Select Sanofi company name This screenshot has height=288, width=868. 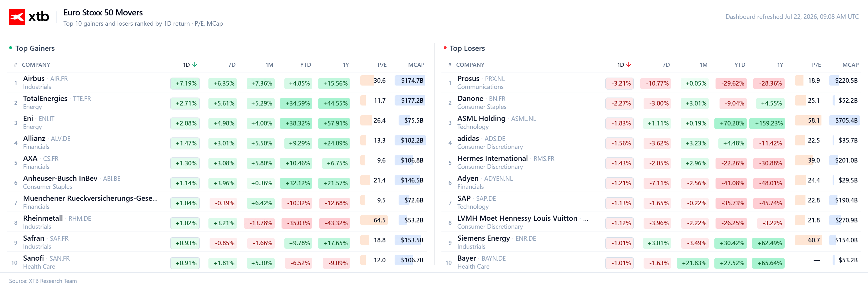click(x=33, y=258)
